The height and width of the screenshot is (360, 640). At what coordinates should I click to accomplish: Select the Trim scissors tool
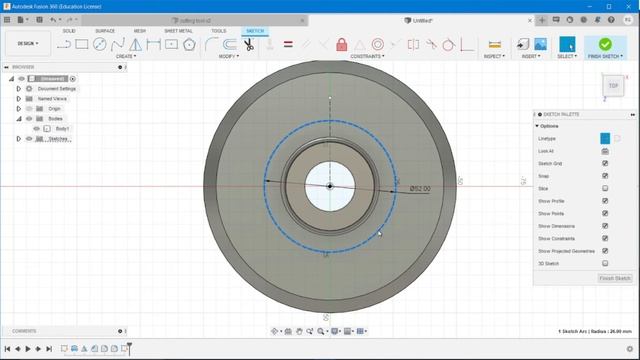(249, 44)
